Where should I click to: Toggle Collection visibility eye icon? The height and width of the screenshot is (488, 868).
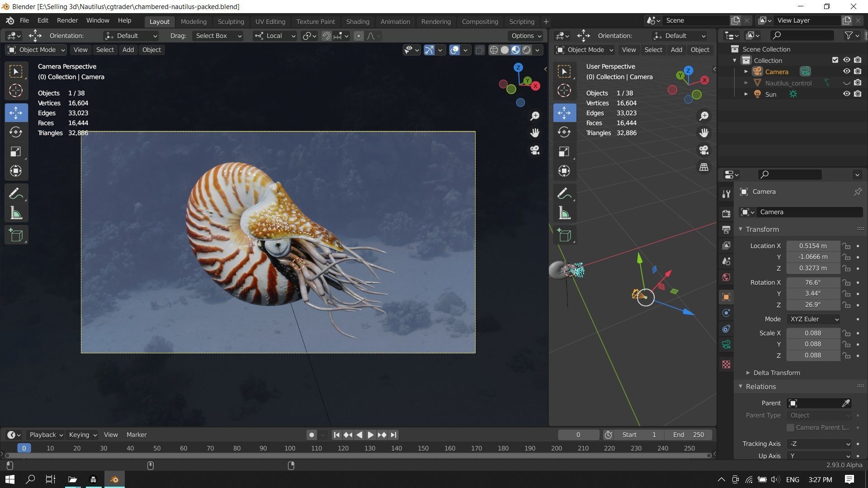click(846, 60)
